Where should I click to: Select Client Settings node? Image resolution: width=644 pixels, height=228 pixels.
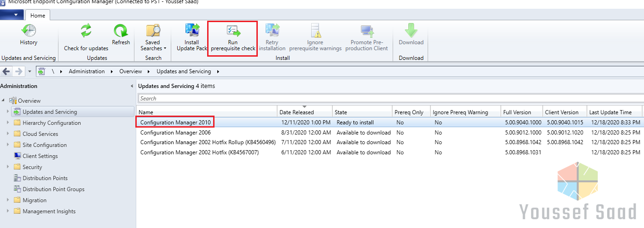click(40, 156)
